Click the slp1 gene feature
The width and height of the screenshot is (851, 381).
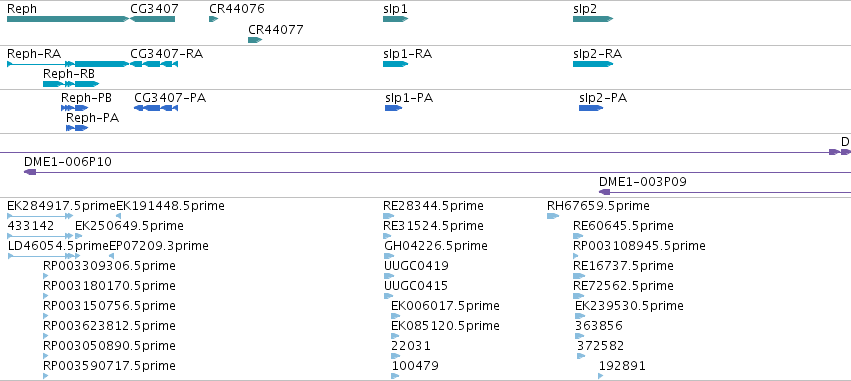pyautogui.click(x=395, y=19)
